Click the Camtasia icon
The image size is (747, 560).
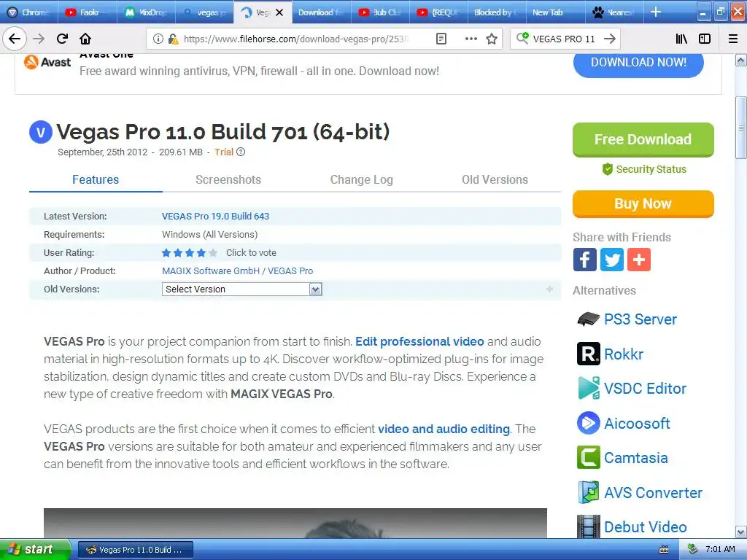pyautogui.click(x=589, y=458)
